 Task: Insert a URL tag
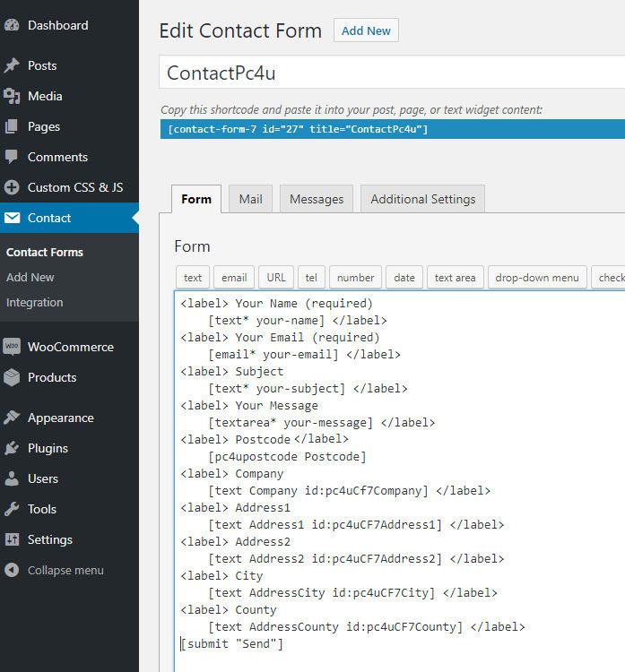point(276,278)
